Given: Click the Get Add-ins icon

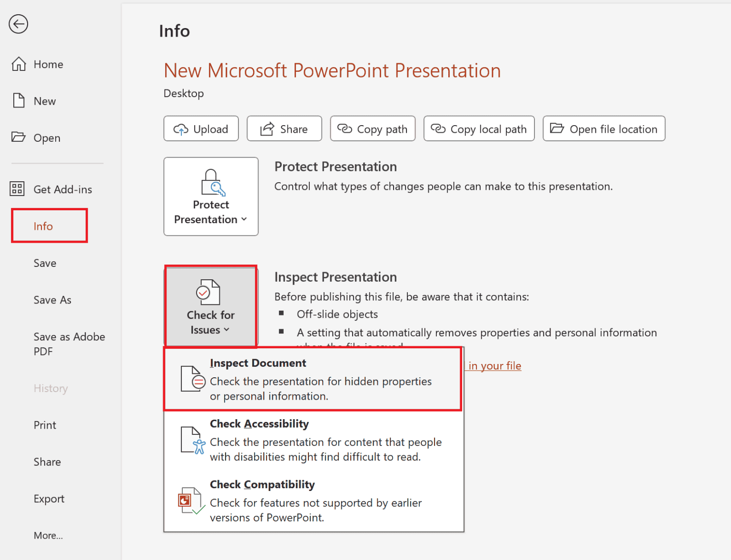Looking at the screenshot, I should coord(17,189).
